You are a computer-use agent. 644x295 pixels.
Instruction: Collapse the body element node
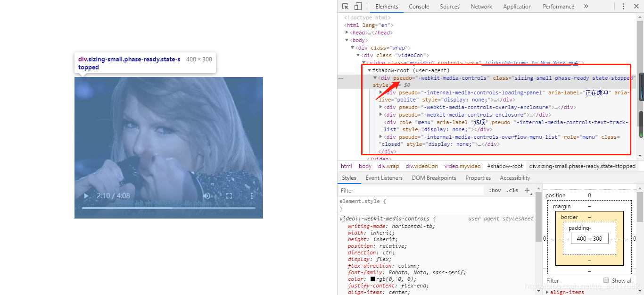[x=347, y=40]
